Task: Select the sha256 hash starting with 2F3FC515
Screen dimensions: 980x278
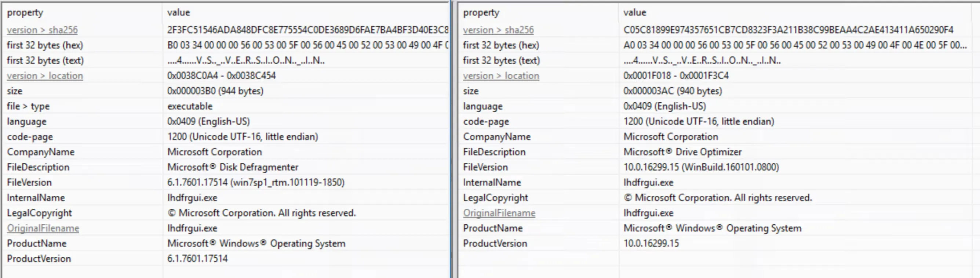Action: click(x=307, y=30)
